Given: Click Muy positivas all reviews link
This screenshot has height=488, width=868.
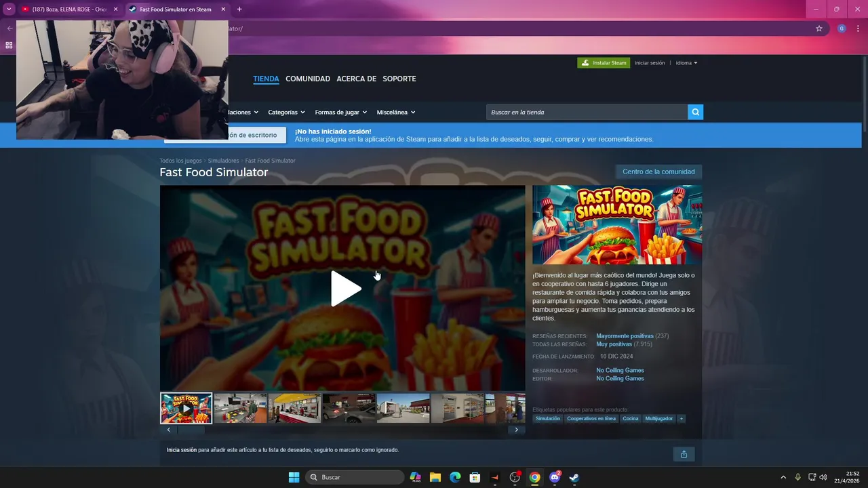Looking at the screenshot, I should pos(614,344).
